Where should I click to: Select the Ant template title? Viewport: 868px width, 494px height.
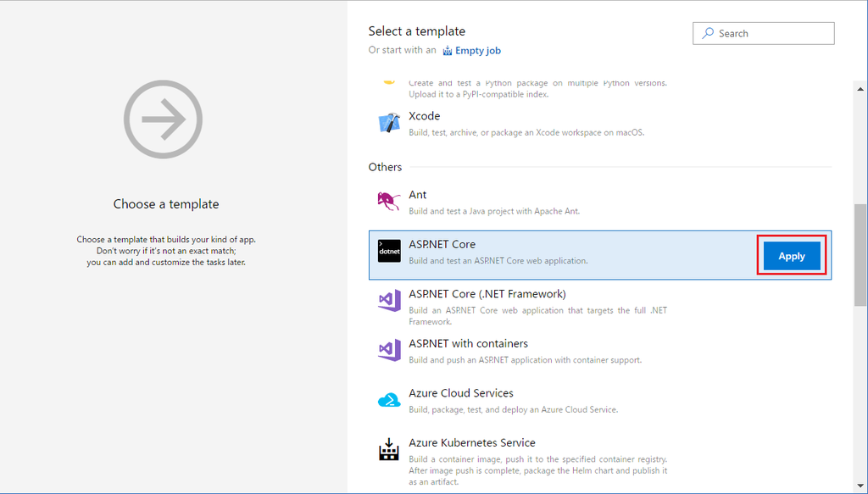coord(417,195)
